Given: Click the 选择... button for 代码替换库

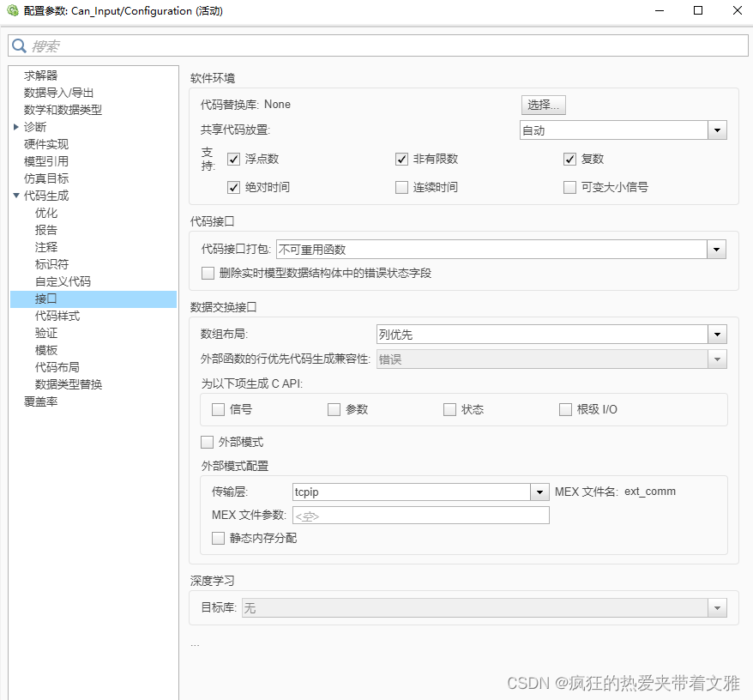Looking at the screenshot, I should [543, 105].
